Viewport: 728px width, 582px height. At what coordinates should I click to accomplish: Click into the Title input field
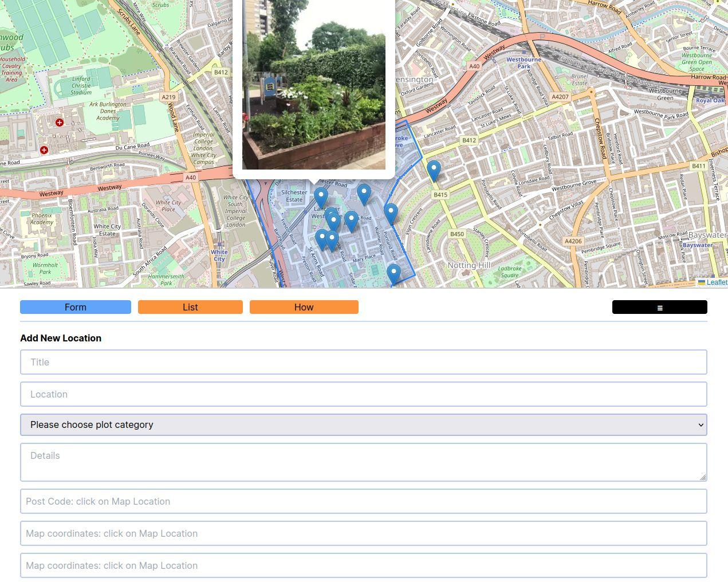coord(364,362)
